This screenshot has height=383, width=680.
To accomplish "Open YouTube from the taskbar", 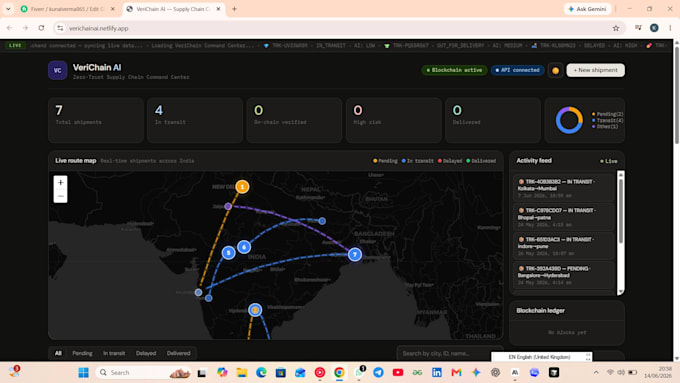I will 398,373.
